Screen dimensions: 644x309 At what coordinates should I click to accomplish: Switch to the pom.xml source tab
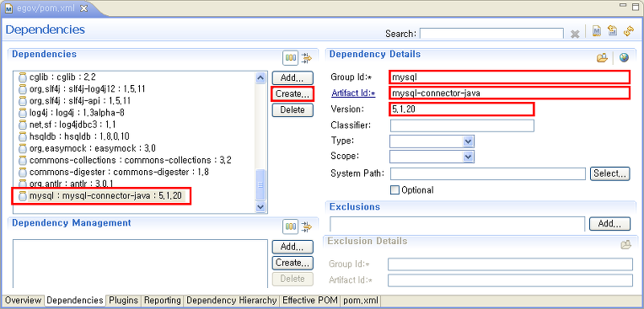tap(361, 301)
